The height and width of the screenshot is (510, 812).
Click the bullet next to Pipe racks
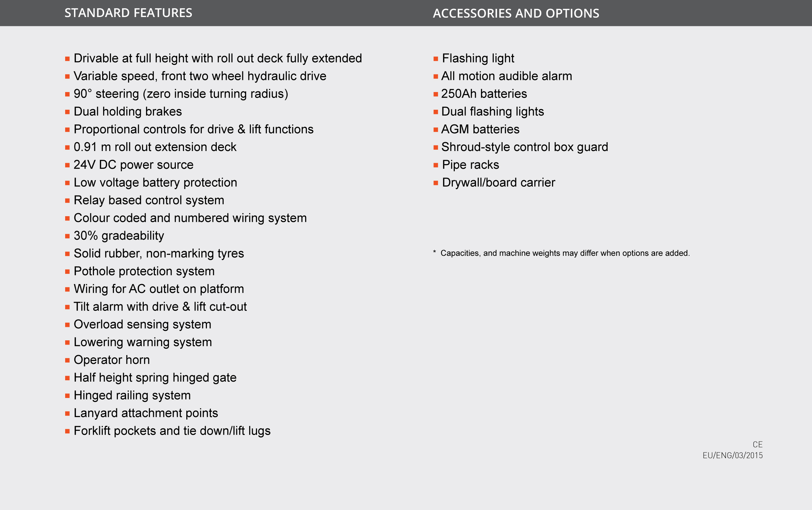[435, 165]
